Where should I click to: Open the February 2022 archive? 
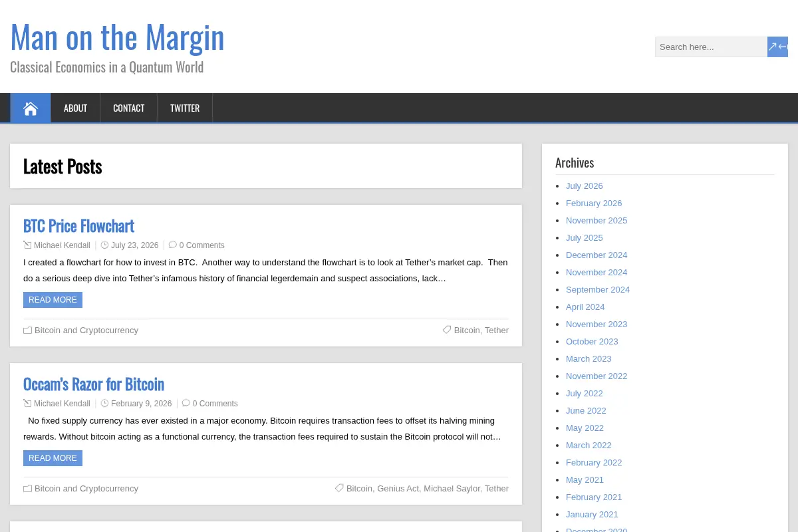594,463
